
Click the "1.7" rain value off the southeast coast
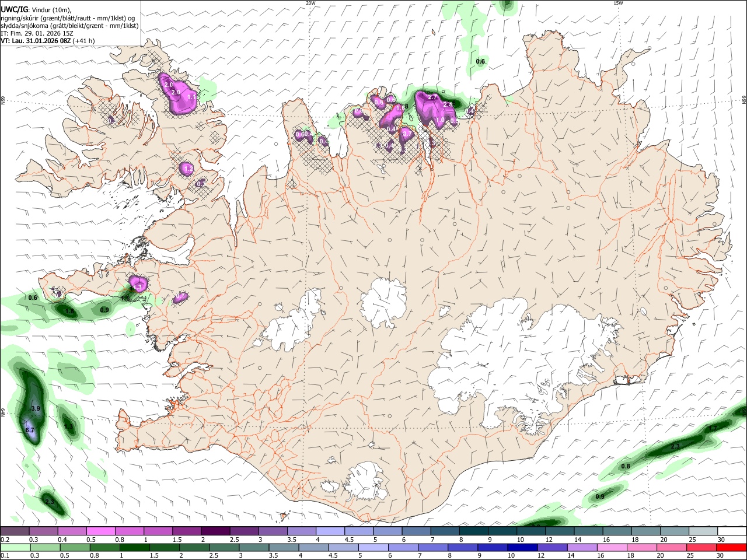coord(713,428)
